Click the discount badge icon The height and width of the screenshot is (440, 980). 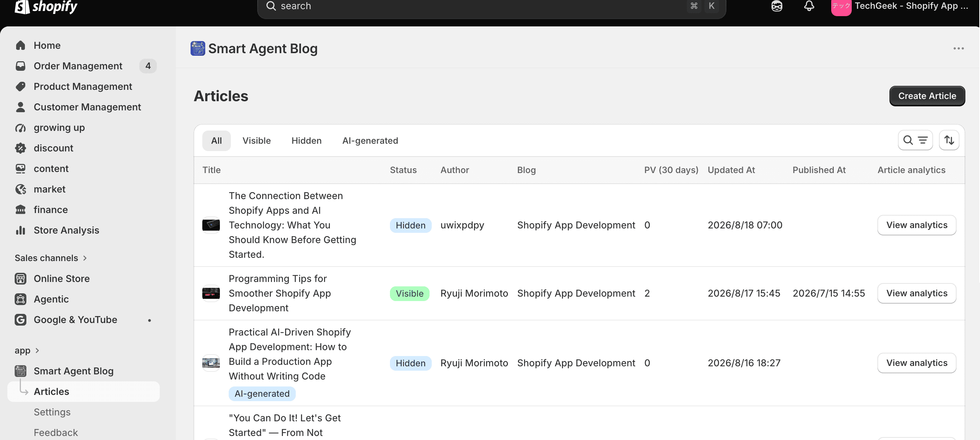click(21, 148)
